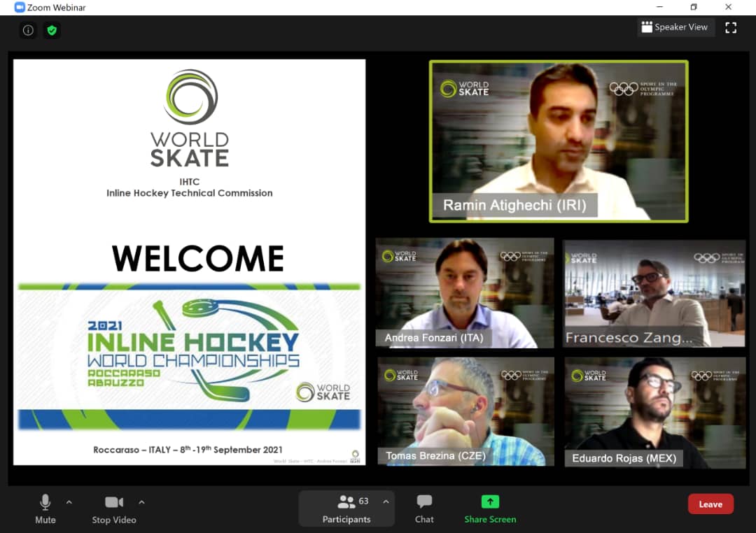This screenshot has width=756, height=533.
Task: Expand audio options arrow beside Mute
Action: tap(69, 502)
